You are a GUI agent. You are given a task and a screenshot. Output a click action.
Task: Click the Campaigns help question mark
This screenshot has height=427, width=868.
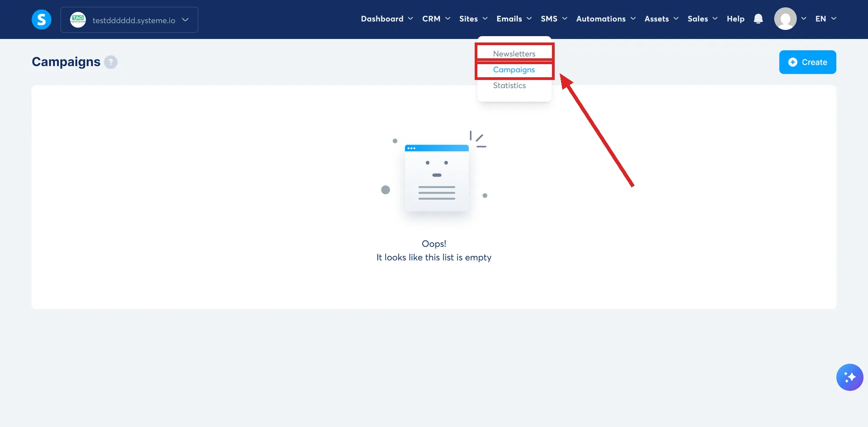(111, 62)
